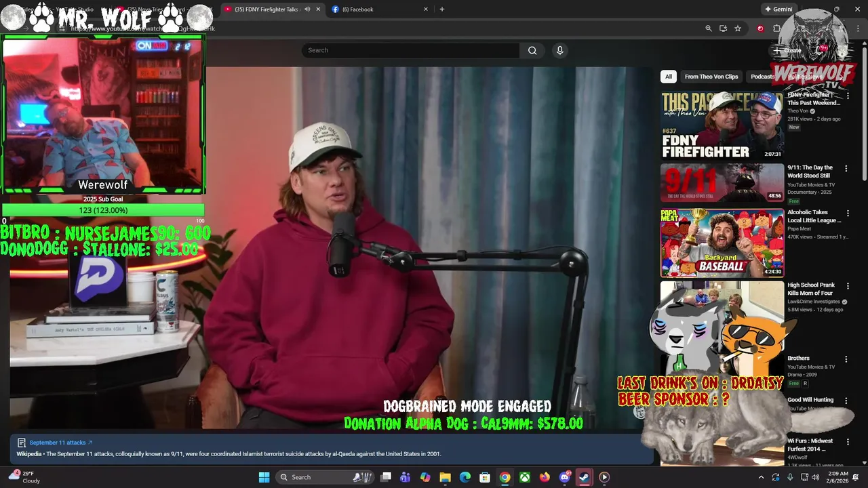Viewport: 868px width, 488px height.
Task: Open the 9/11 The Day the World Stood Still title
Action: click(x=810, y=171)
